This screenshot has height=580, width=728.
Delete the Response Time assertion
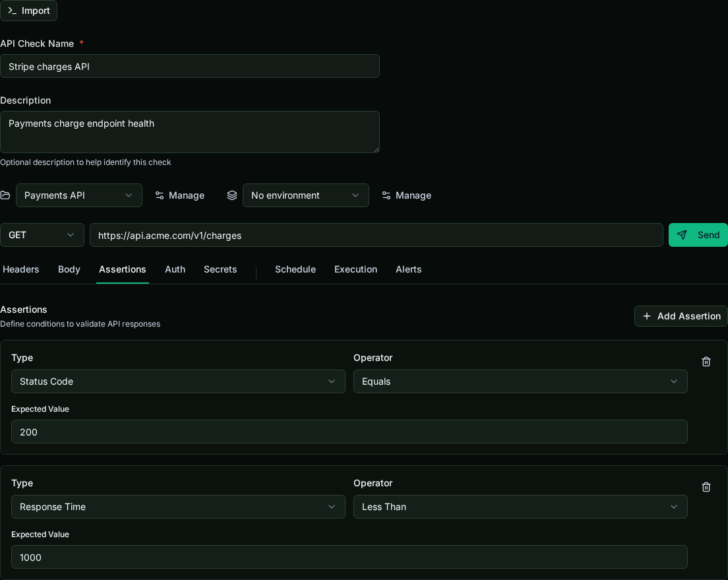706,487
